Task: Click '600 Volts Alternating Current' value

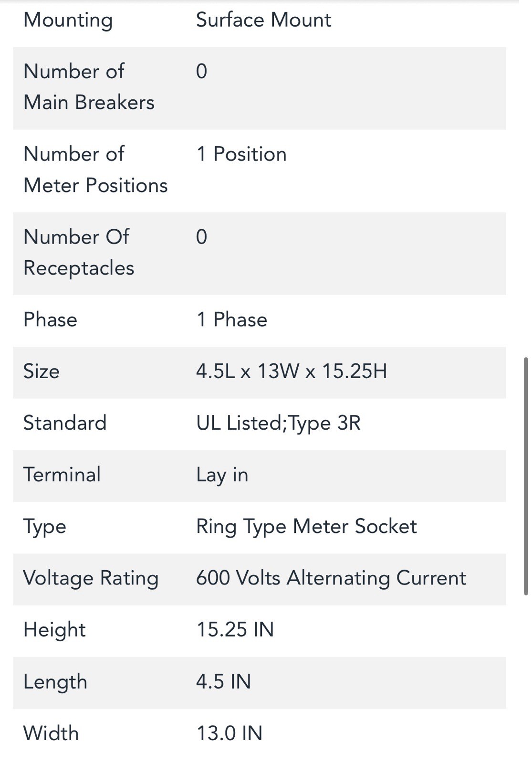Action: (x=331, y=578)
